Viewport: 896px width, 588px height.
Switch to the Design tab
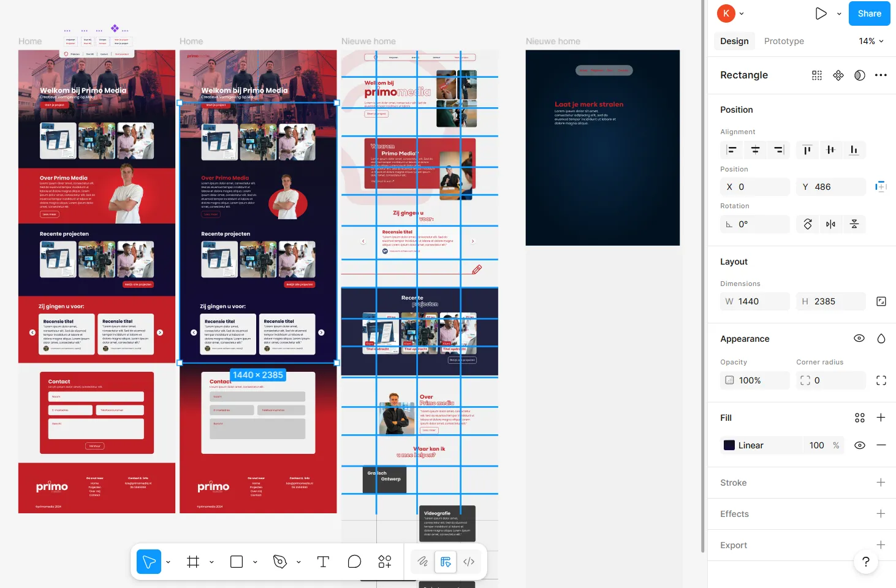click(734, 41)
